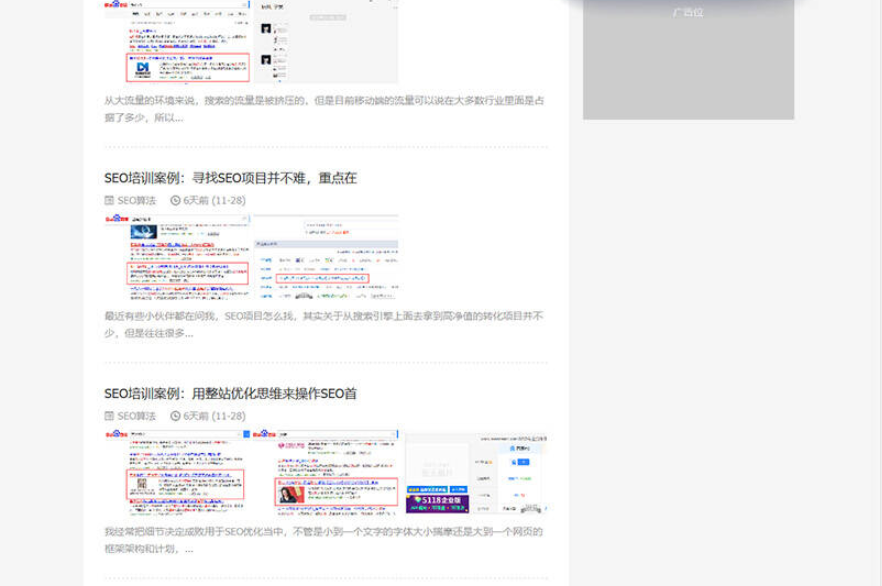This screenshot has width=882, height=586.
Task: Click the excerpt beginning 我经常把细节决定成败
Action: tap(325, 540)
